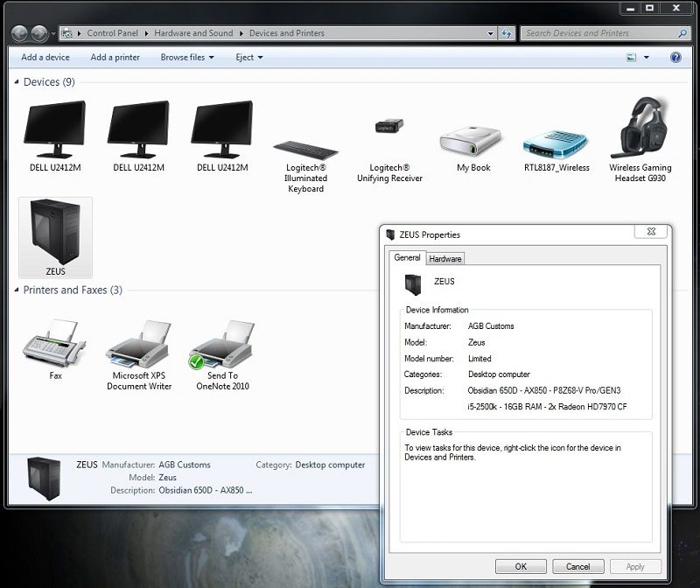Collapse the Devices (9) group
This screenshot has width=700, height=588.
click(17, 81)
